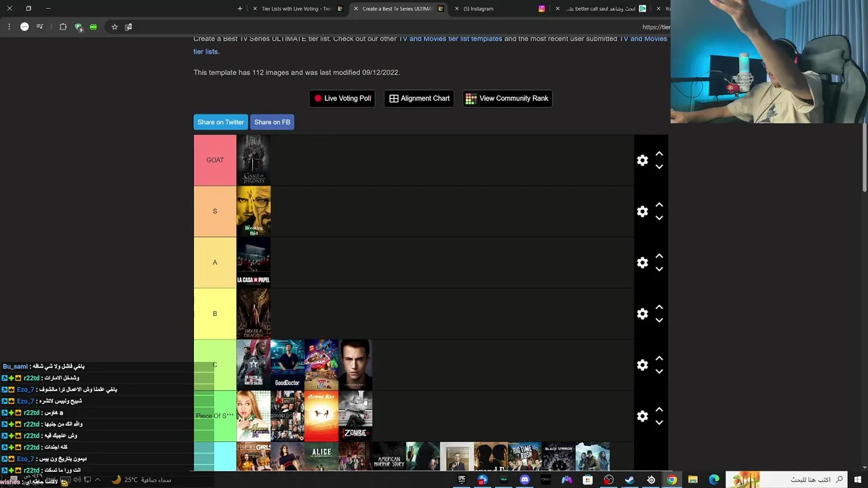Open settings gear for GOAT tier row
868x488 pixels.
[642, 161]
